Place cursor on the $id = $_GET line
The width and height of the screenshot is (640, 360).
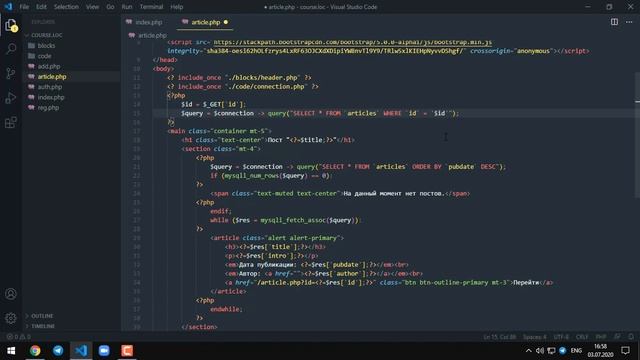[x=213, y=104]
